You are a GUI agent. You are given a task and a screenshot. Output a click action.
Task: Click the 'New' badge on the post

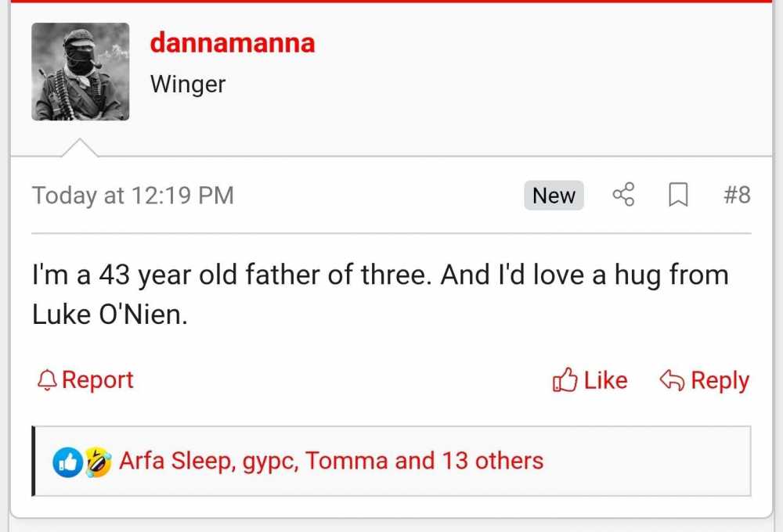tap(554, 196)
